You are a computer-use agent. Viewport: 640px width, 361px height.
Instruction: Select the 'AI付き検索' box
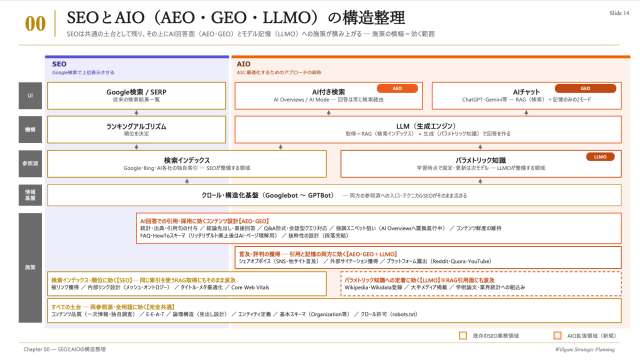click(329, 96)
